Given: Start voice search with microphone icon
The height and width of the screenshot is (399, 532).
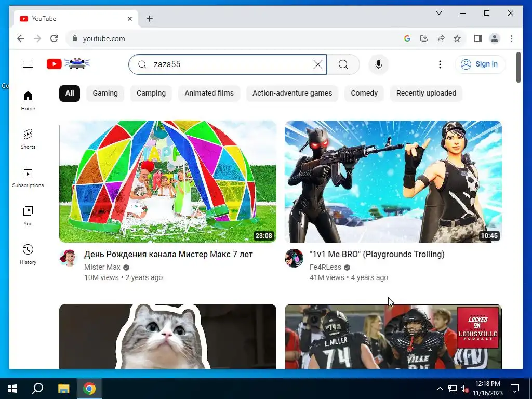Looking at the screenshot, I should coord(379,64).
